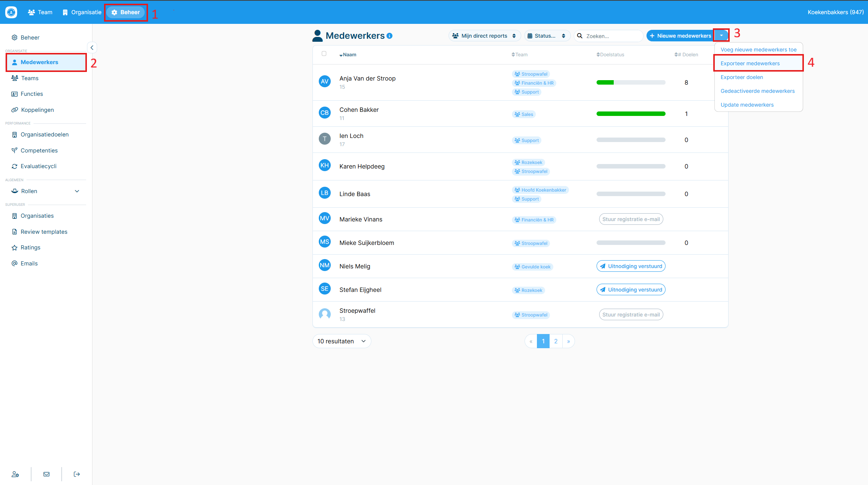Toggle the dropdown arrow beside Nieuwe medewerkers
Image resolution: width=868 pixels, height=485 pixels.
coord(721,35)
